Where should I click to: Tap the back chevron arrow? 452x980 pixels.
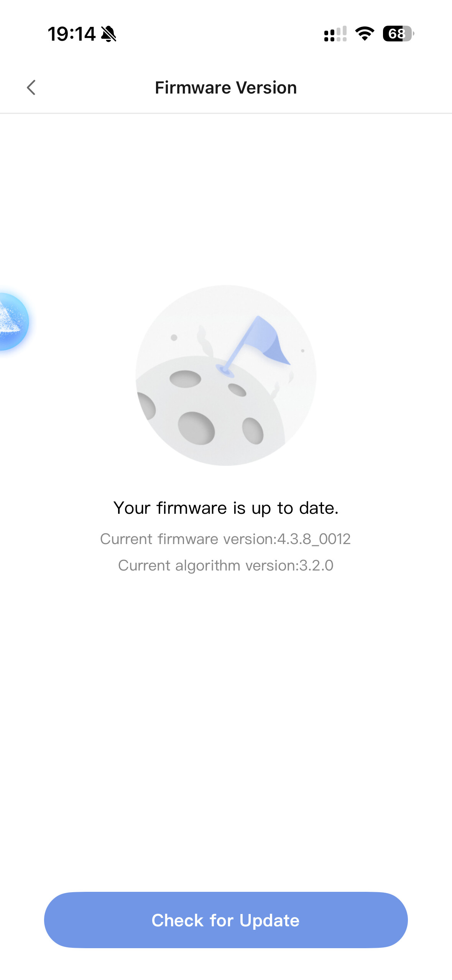pos(31,88)
